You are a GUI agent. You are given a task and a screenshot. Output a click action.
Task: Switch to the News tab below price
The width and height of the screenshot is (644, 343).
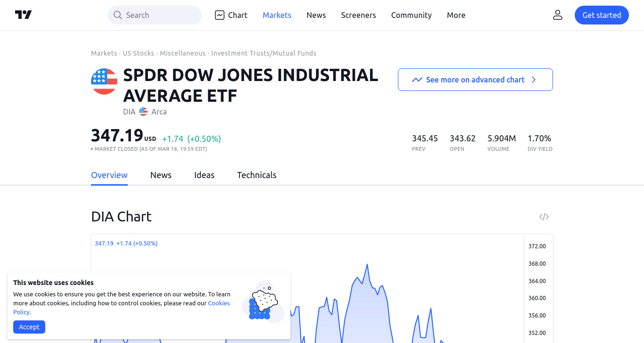[x=161, y=175]
